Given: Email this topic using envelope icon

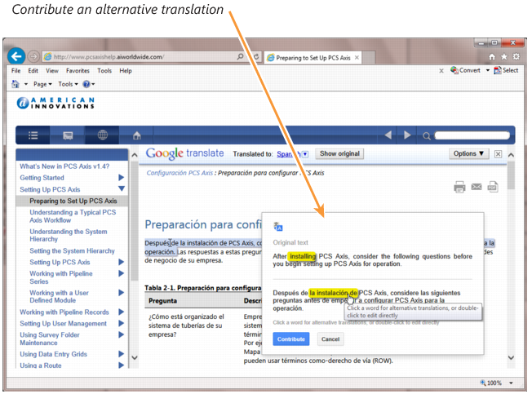Looking at the screenshot, I should pyautogui.click(x=477, y=187).
